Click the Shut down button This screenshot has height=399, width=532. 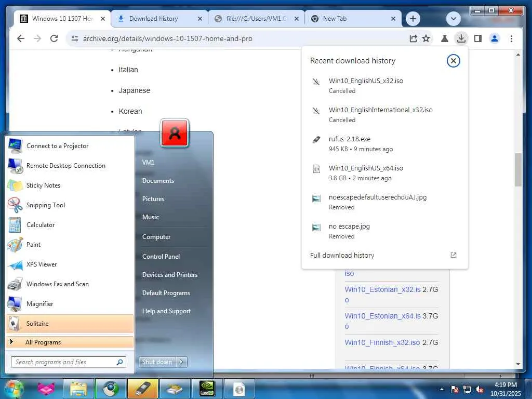[157, 362]
